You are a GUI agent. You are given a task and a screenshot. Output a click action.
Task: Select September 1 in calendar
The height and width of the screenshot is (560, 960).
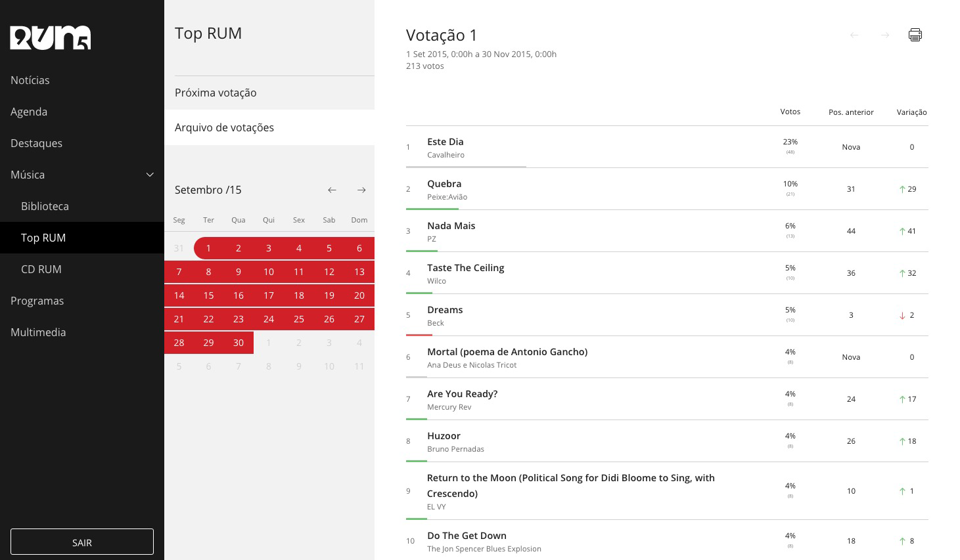[208, 248]
